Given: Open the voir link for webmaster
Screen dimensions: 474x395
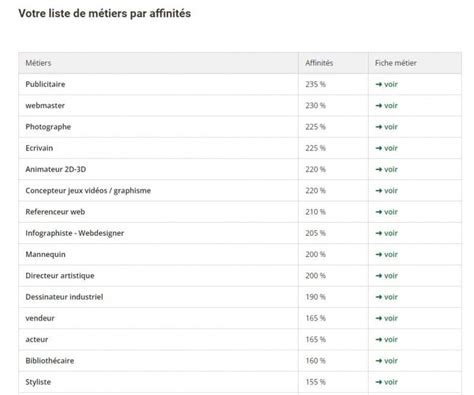Looking at the screenshot, I should pos(387,106).
